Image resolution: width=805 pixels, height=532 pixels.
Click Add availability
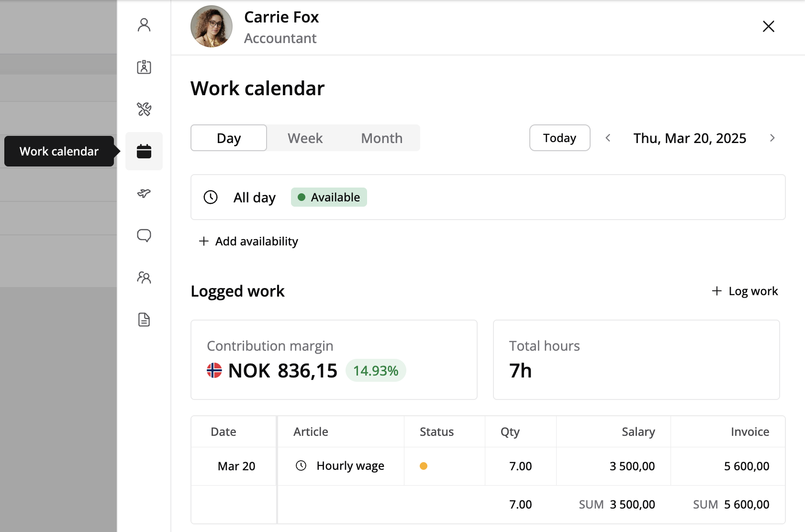(249, 241)
